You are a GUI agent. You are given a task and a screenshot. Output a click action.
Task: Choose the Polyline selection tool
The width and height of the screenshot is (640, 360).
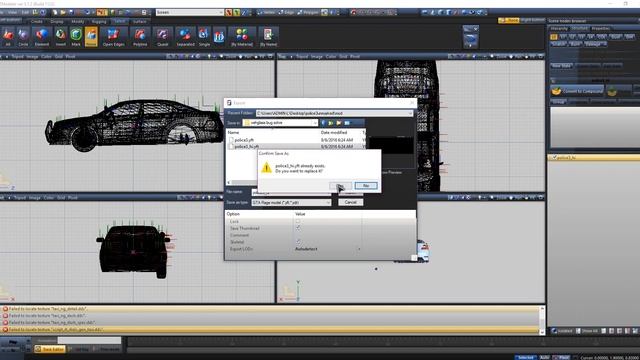[140, 37]
